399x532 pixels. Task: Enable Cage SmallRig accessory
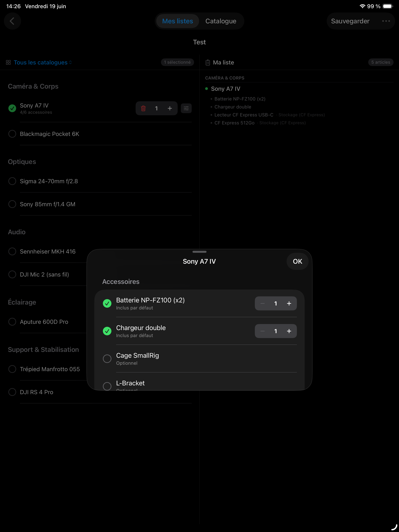(x=107, y=359)
